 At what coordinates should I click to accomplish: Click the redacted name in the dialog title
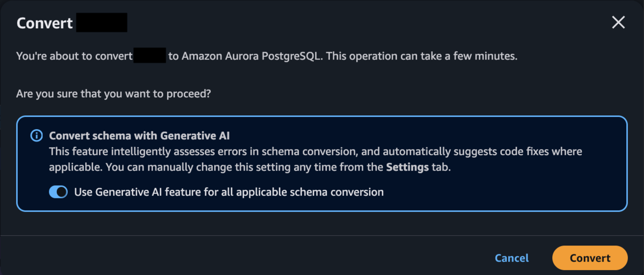[x=101, y=23]
